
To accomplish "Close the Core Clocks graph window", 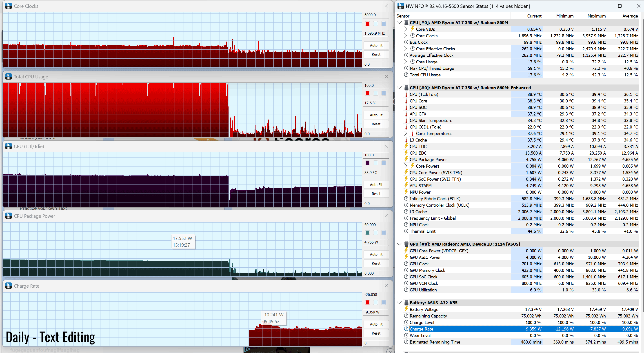I will pyautogui.click(x=386, y=6).
